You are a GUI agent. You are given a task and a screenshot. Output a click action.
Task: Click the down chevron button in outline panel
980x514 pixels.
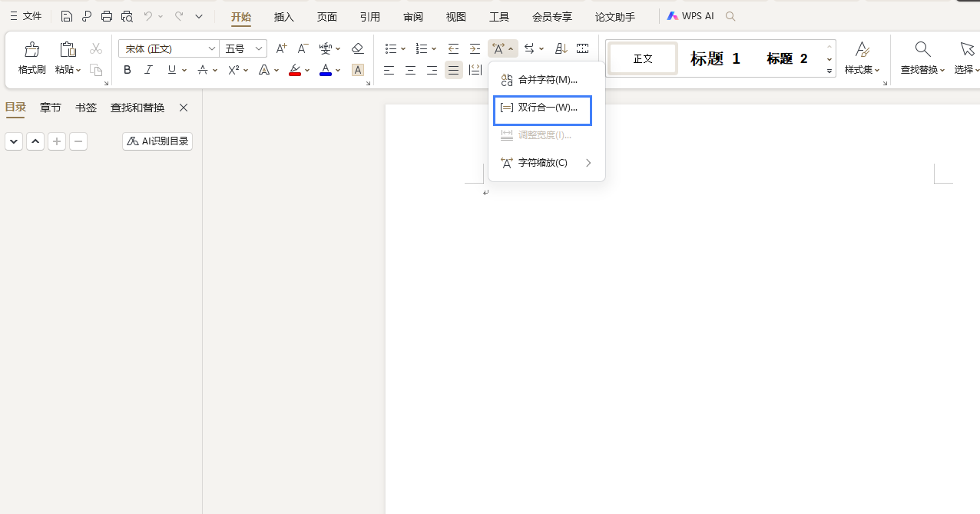pyautogui.click(x=14, y=141)
